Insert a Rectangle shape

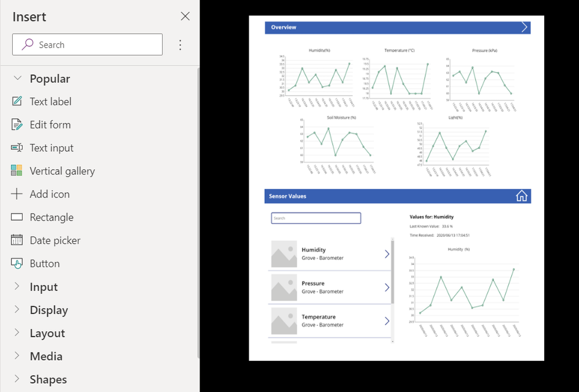coord(52,217)
